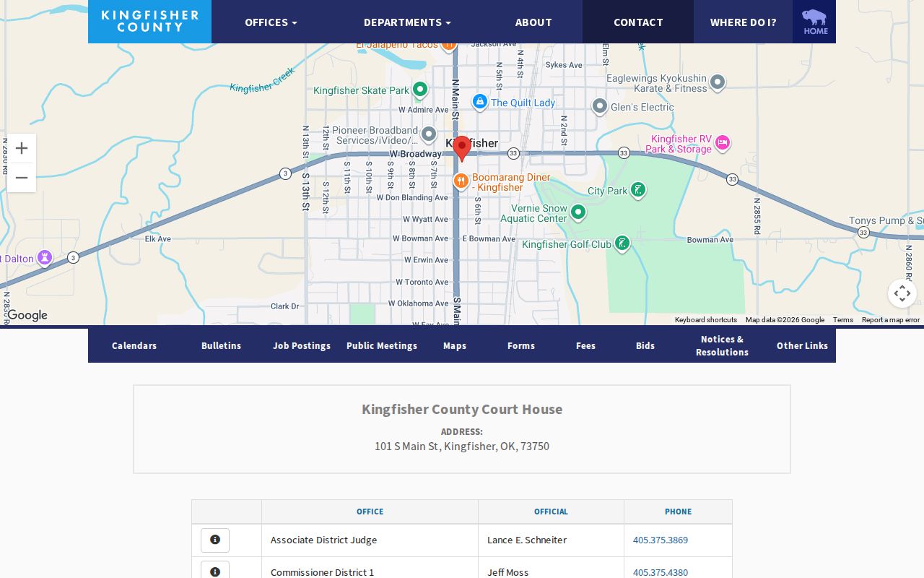Click Vernie Snow Aquatic Center marker
This screenshot has width=924, height=578.
pyautogui.click(x=577, y=212)
